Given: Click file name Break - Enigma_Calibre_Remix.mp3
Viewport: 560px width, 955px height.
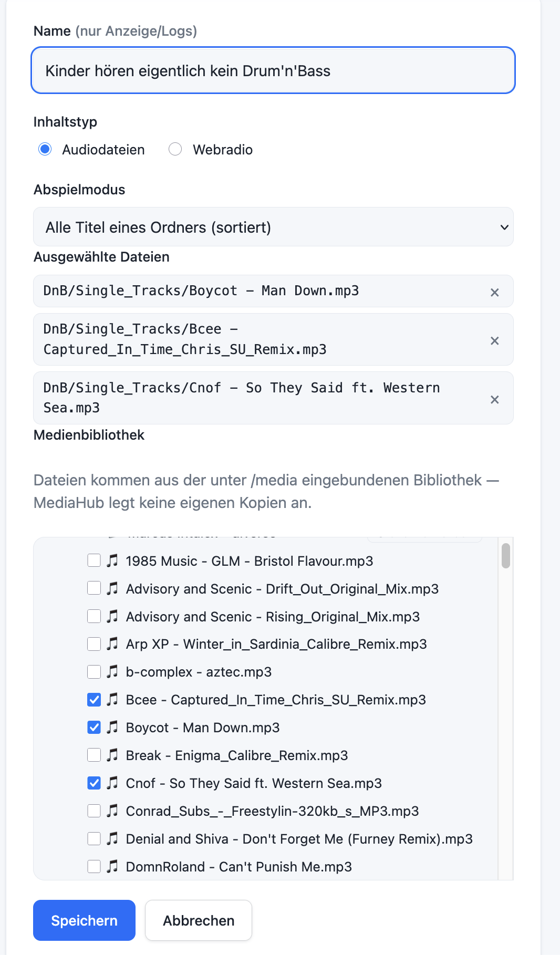Looking at the screenshot, I should [x=237, y=755].
